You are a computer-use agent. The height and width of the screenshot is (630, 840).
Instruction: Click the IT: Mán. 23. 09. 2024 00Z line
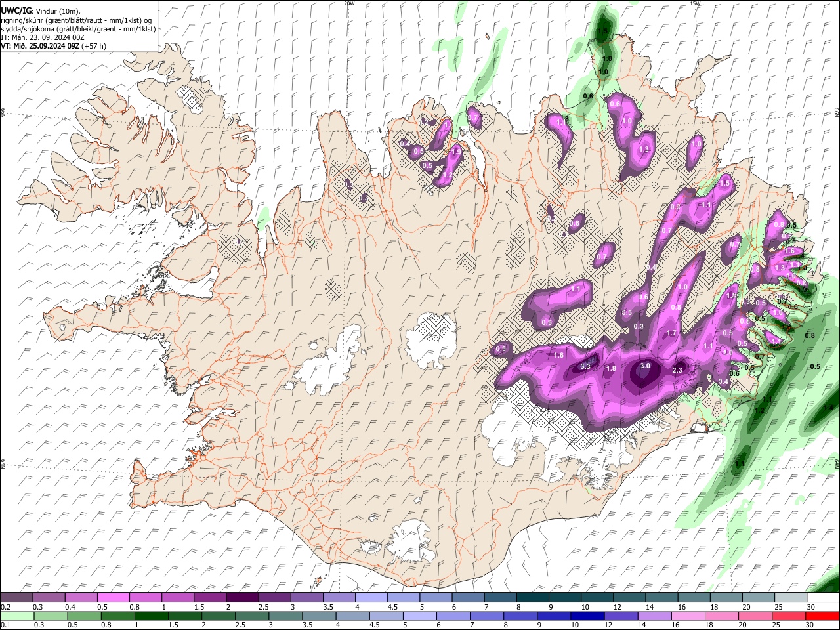pyautogui.click(x=43, y=37)
